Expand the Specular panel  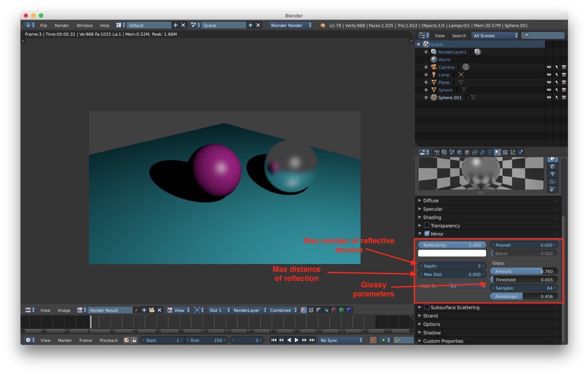point(488,209)
